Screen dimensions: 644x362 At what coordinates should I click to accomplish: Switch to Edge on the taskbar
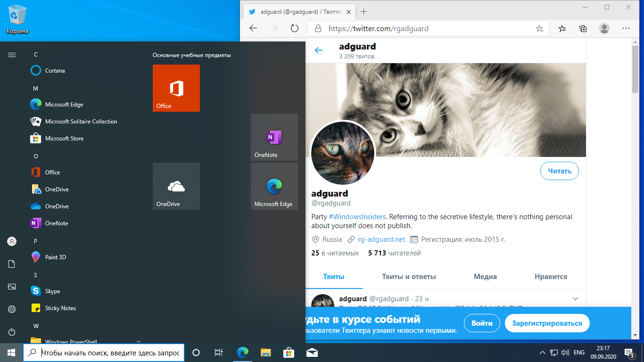[x=243, y=353]
